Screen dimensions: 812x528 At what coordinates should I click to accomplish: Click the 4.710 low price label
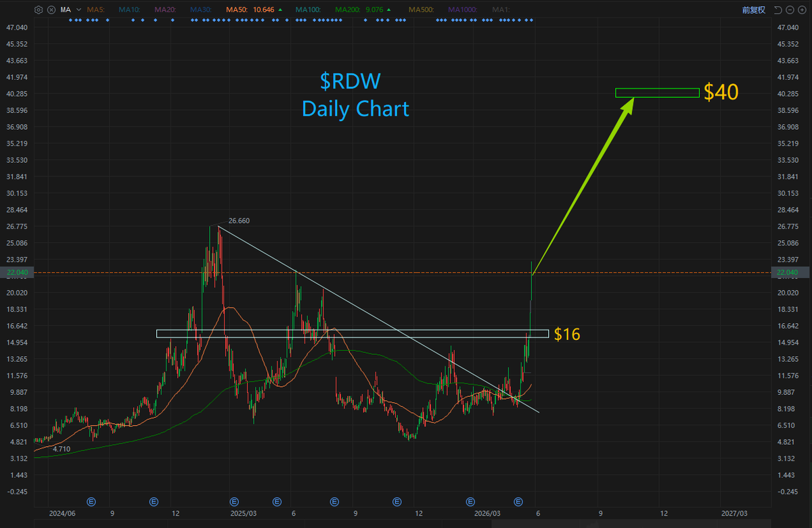[62, 449]
